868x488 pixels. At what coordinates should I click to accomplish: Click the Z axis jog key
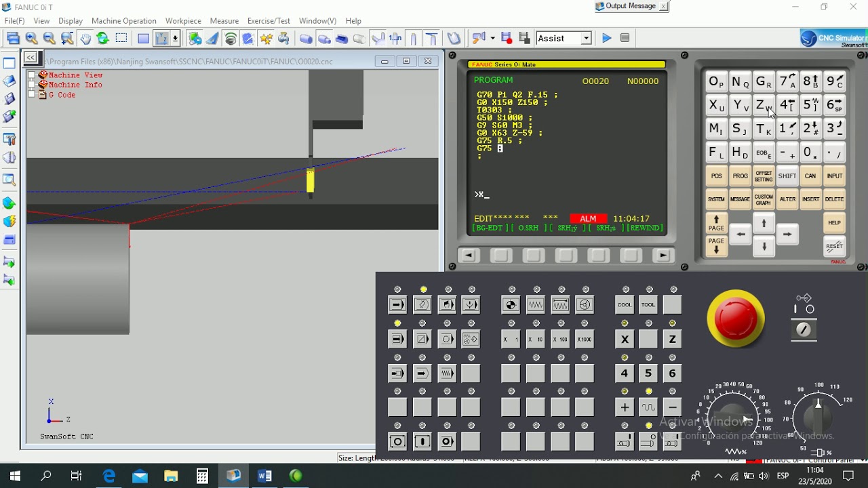[x=673, y=339]
